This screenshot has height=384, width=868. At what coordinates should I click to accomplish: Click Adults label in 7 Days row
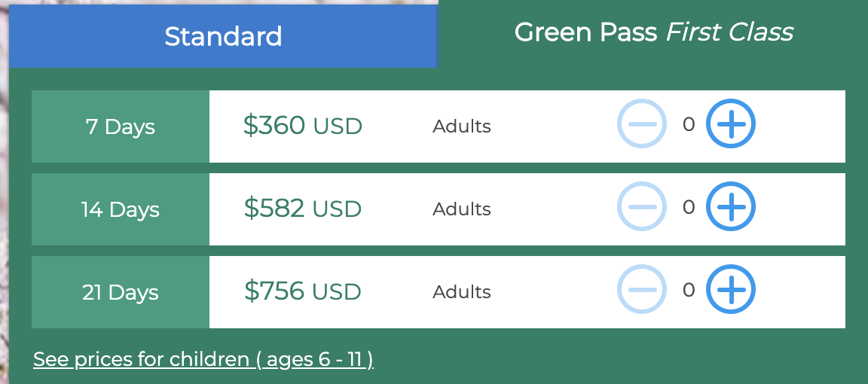(462, 126)
